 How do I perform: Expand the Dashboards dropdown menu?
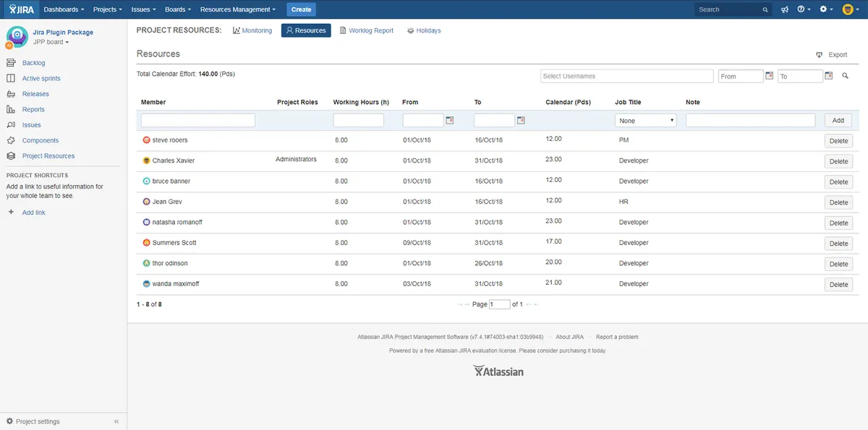64,9
